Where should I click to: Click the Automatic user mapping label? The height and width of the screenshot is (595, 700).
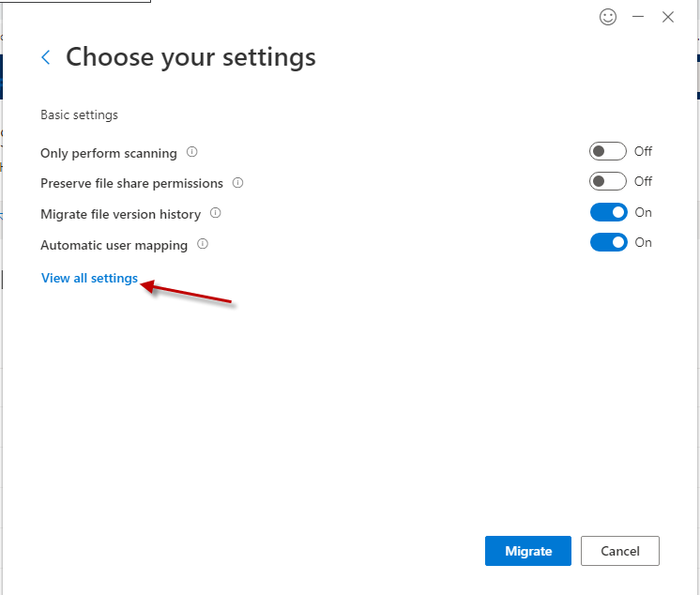coord(114,245)
